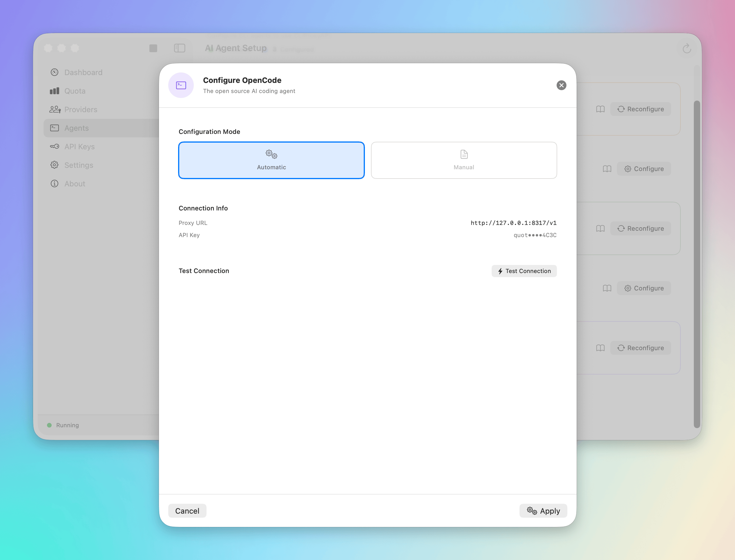Close dialog with the X icon
The width and height of the screenshot is (735, 560).
561,85
